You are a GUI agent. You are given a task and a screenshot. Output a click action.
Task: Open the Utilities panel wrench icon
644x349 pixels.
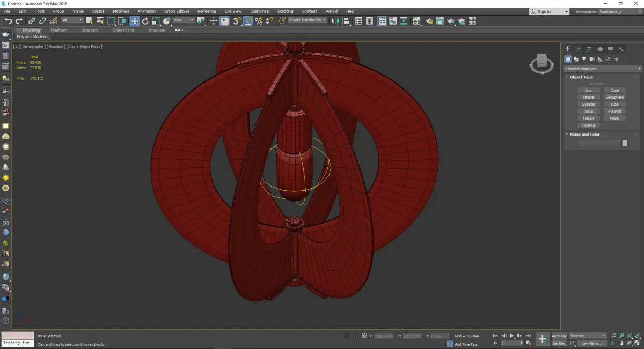point(621,49)
